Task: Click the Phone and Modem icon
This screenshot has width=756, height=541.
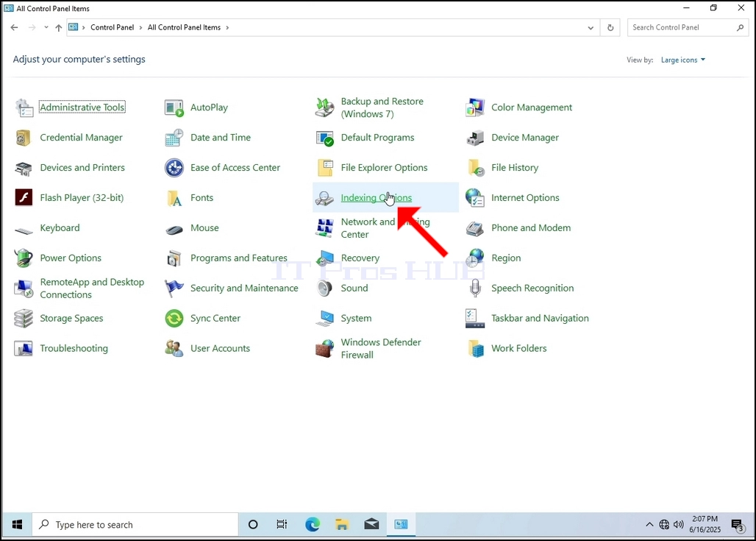Action: [x=475, y=228]
